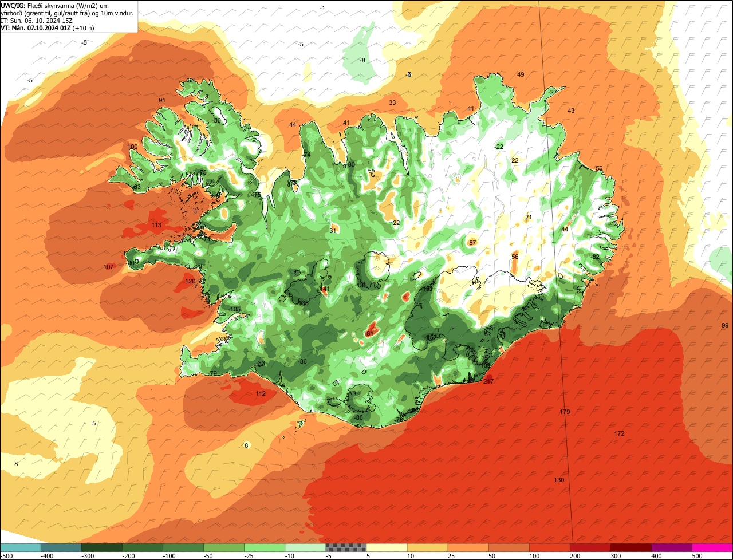Image resolution: width=733 pixels, height=560 pixels.
Task: Click the heat flux value 172
Action: pos(619,433)
